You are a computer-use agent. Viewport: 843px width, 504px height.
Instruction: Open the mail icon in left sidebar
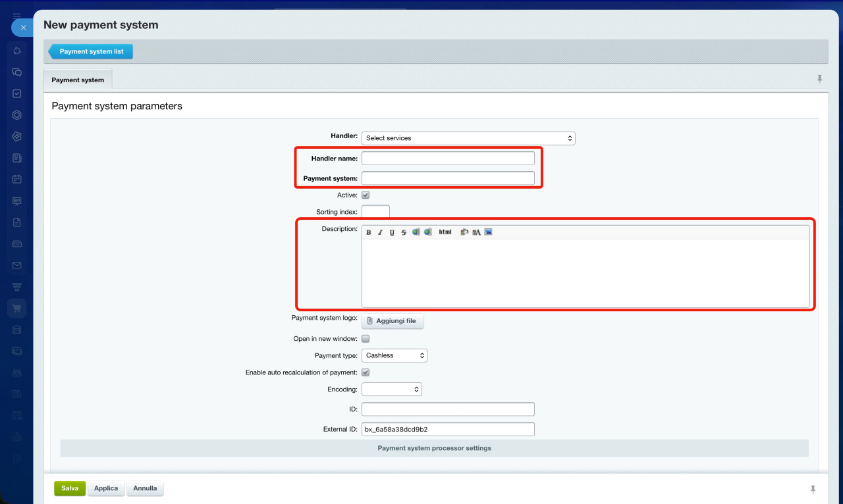(x=17, y=265)
